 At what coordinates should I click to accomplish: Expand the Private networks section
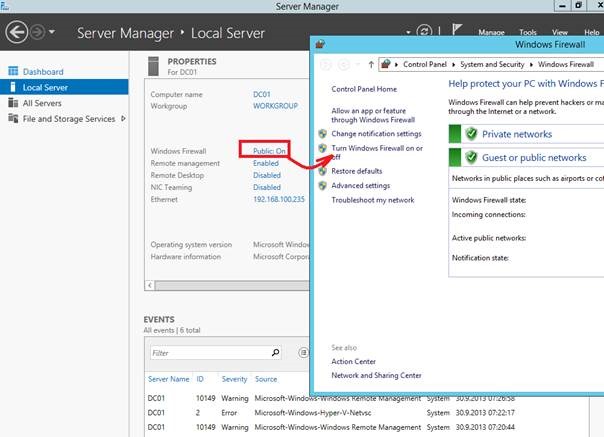517,134
